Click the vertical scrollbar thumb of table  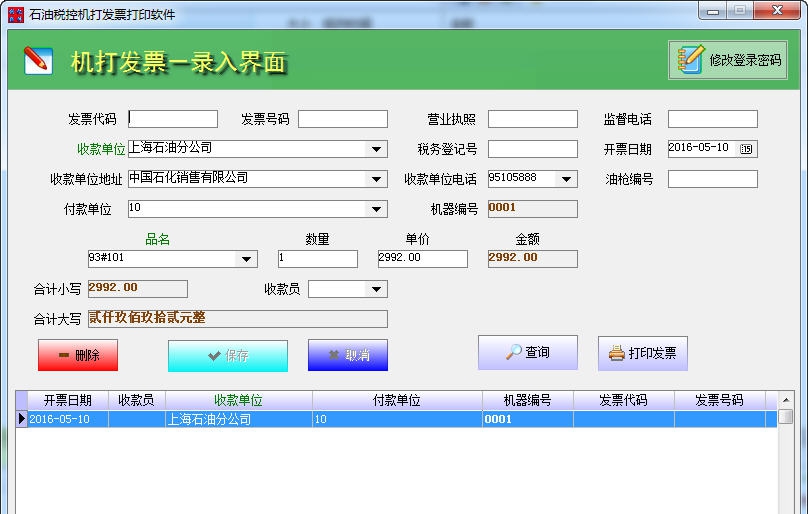785,417
